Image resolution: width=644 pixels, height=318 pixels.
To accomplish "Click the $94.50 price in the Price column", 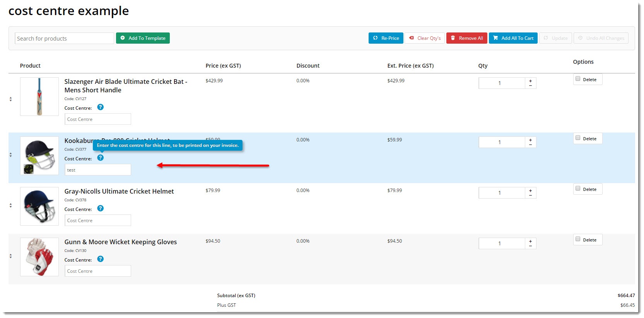I will coord(213,241).
